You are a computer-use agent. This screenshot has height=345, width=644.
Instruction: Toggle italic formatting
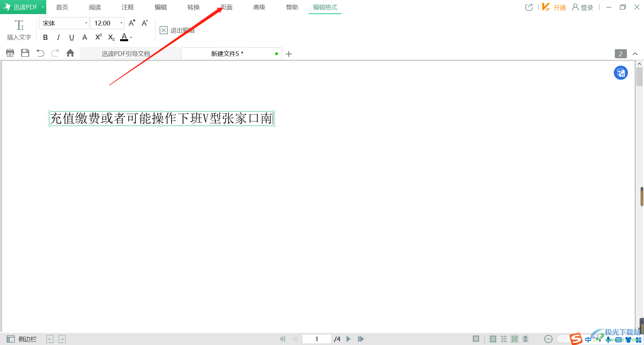coord(59,38)
